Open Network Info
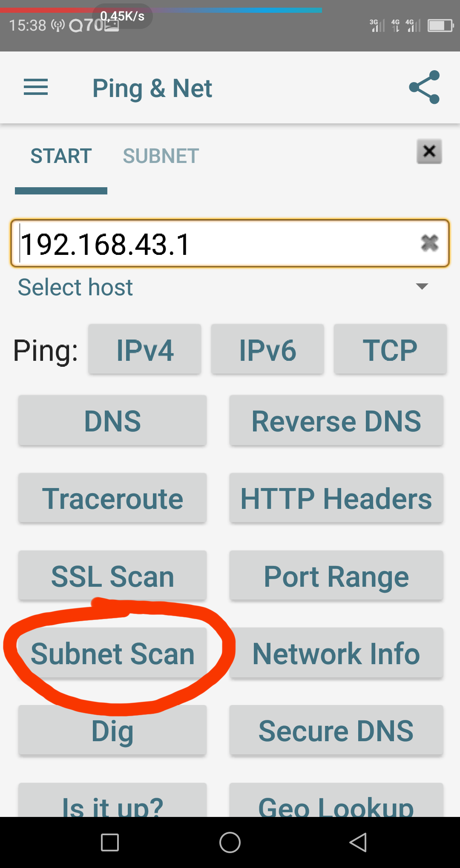This screenshot has width=460, height=868. click(336, 653)
